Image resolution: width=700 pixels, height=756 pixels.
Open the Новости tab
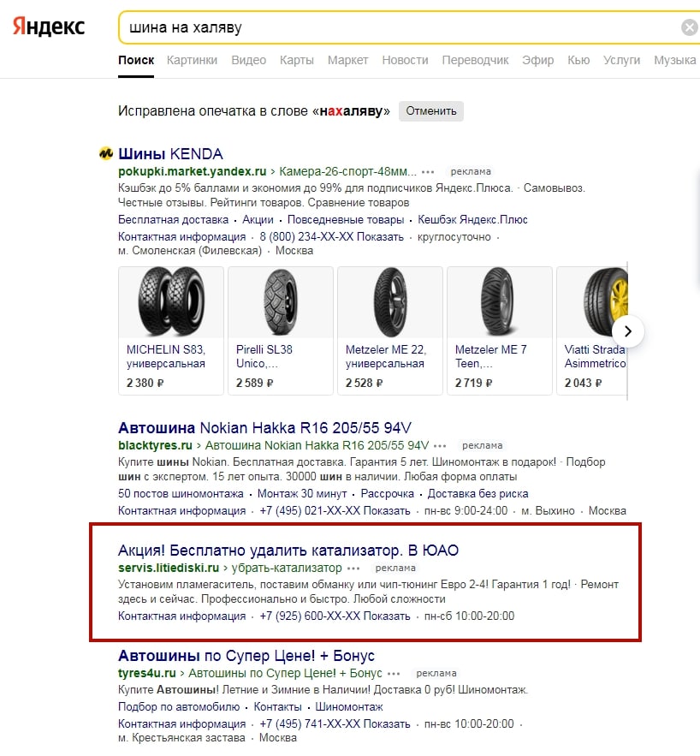pos(405,60)
